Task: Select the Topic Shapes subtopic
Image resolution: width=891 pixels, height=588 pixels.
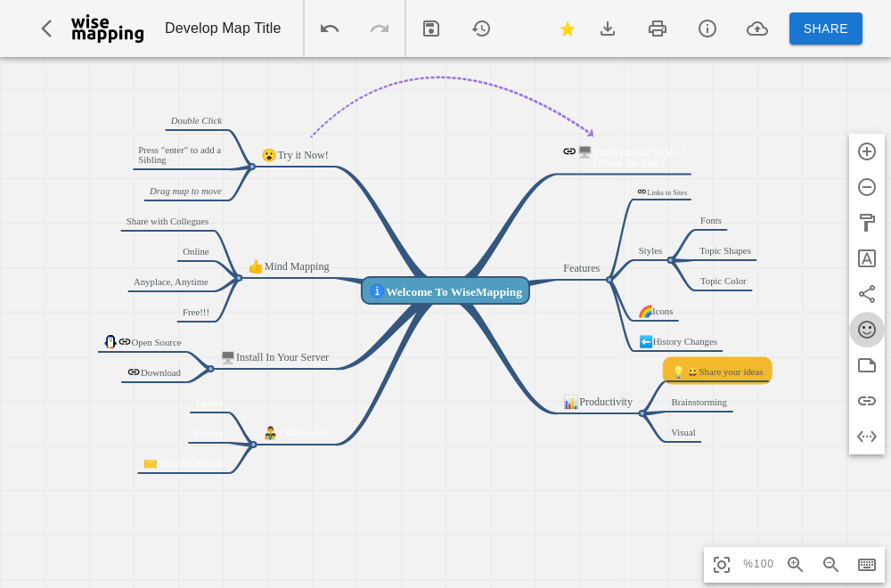Action: click(724, 250)
